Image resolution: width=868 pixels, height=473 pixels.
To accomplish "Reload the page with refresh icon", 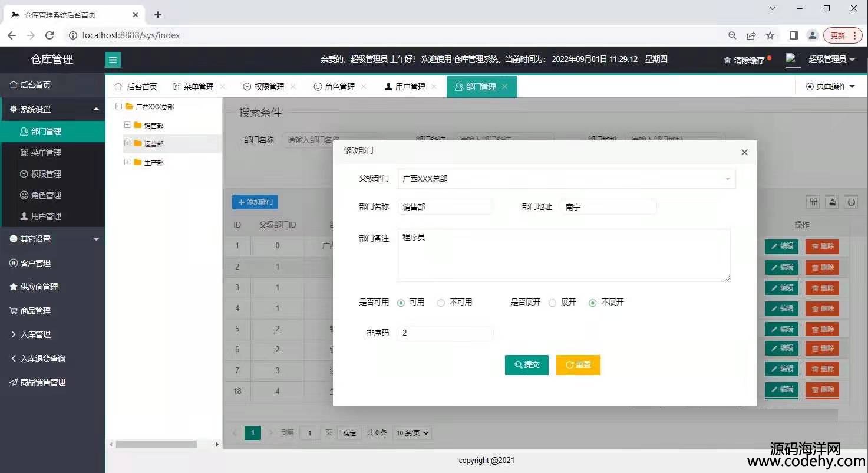I will tap(49, 35).
